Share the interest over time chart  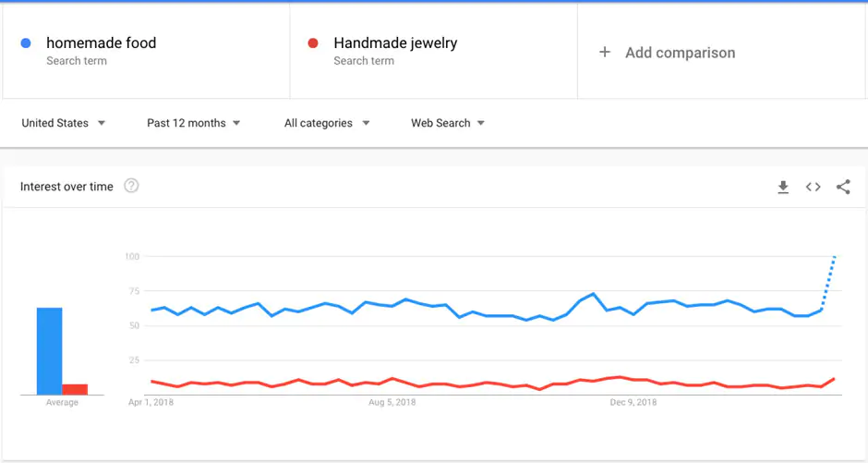click(843, 187)
